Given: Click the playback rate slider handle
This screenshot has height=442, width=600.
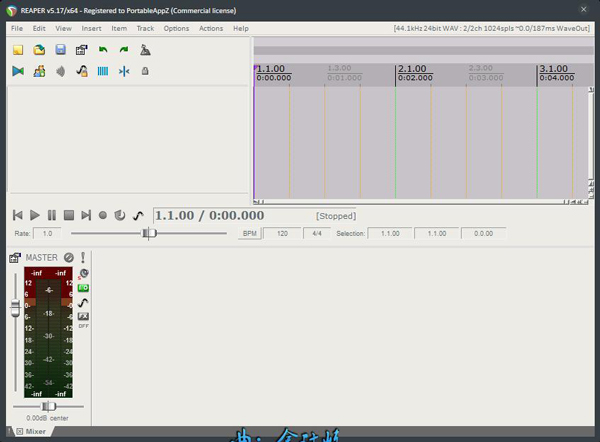Looking at the screenshot, I should (149, 233).
